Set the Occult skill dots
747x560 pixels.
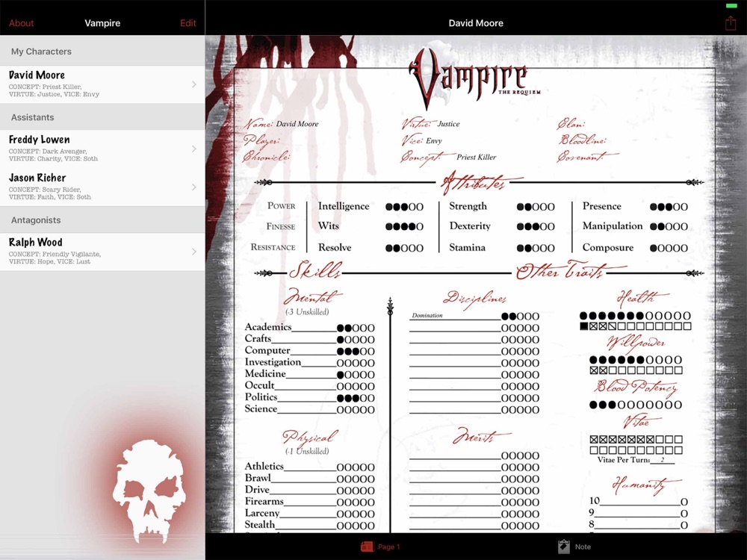356,386
